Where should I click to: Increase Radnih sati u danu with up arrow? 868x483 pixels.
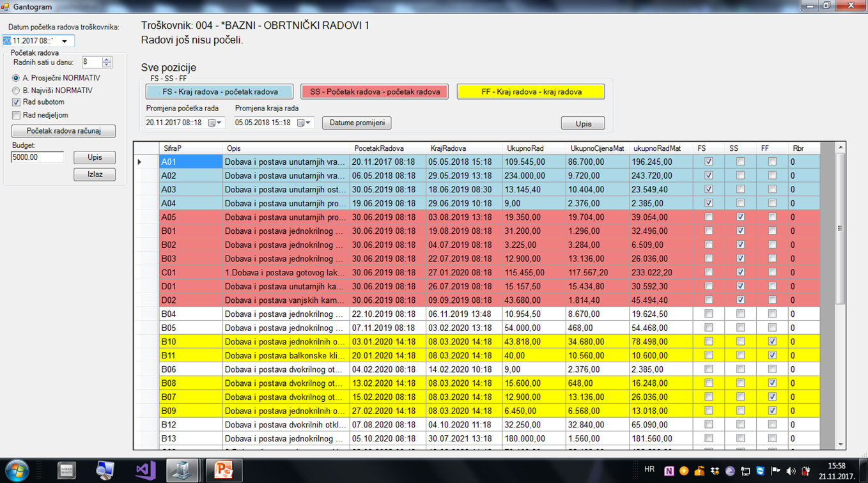(x=107, y=59)
